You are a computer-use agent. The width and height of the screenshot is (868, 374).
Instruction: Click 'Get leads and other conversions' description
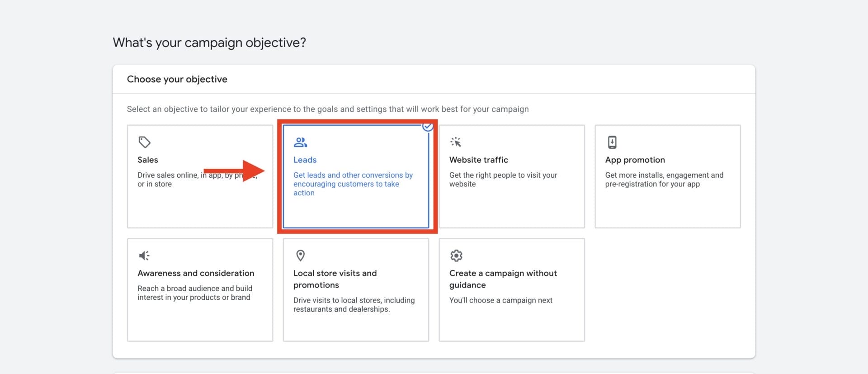pos(353,184)
